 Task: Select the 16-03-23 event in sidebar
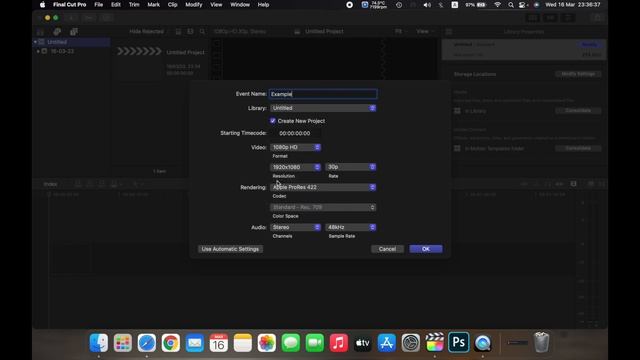(62, 51)
